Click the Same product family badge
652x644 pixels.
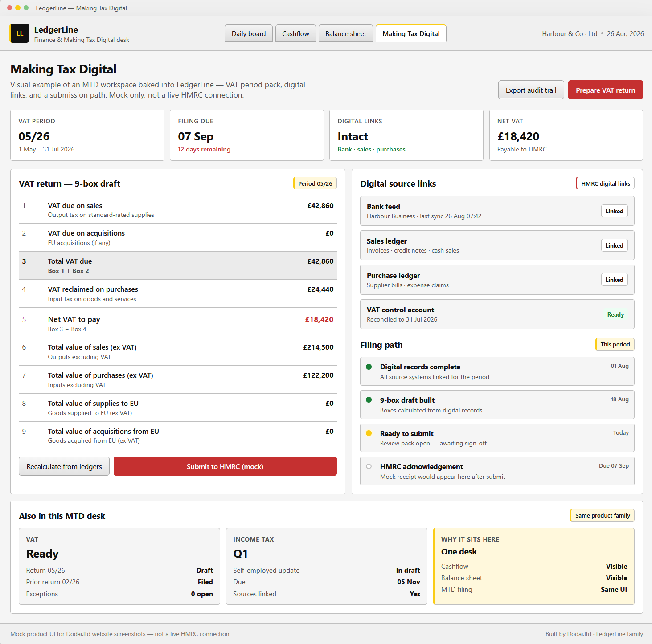(x=603, y=515)
